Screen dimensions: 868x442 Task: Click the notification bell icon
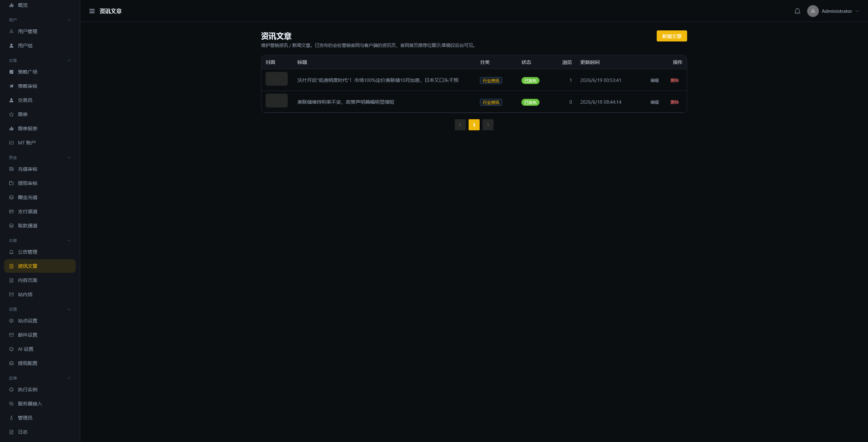[x=797, y=11]
